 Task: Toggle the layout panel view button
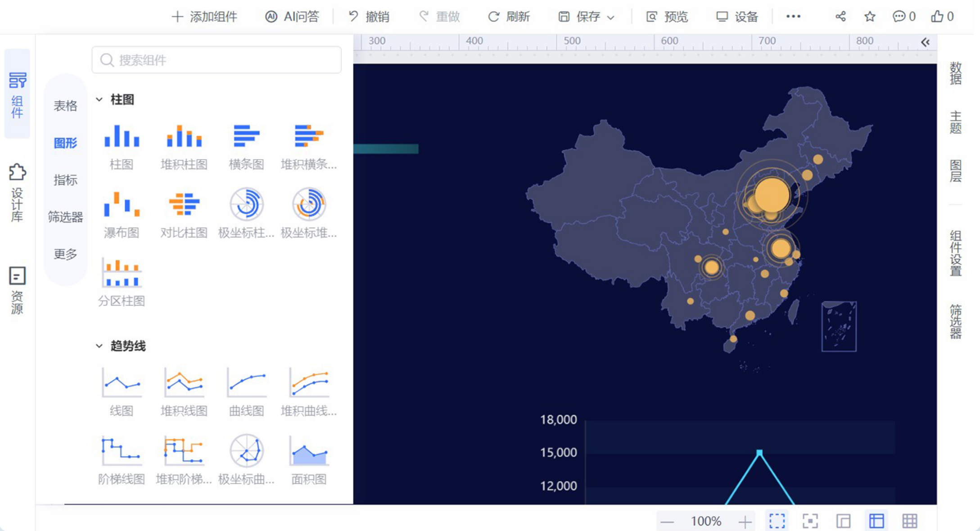coord(843,521)
